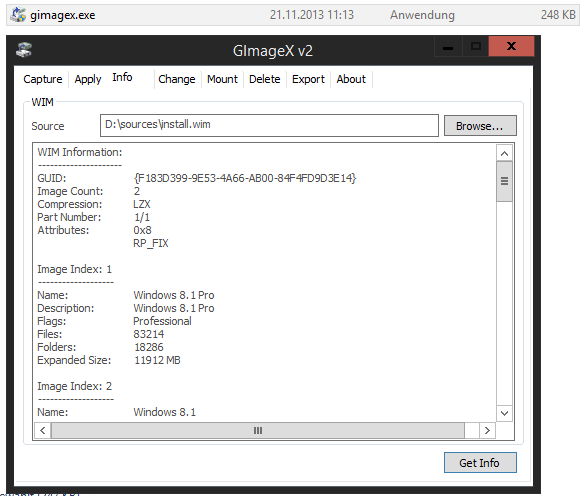Click the 'Image Index: 2' heading

[x=75, y=386]
